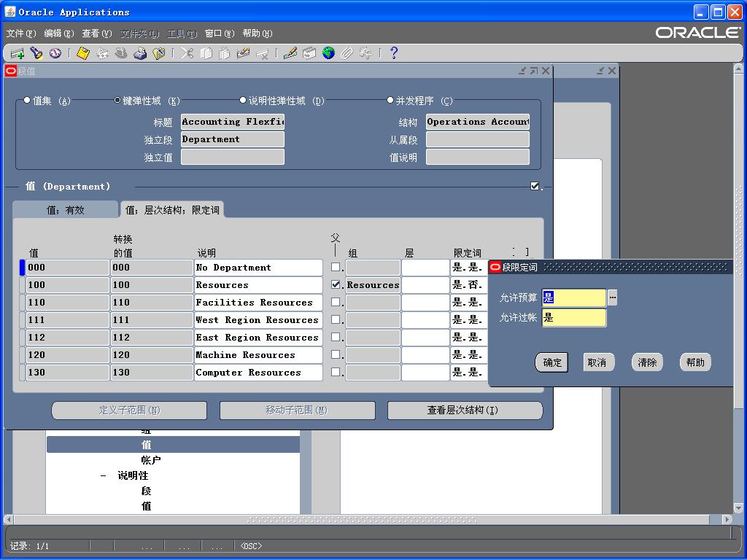
Task: Click the 标题 field showing Accounting Flexfield
Action: (x=233, y=122)
